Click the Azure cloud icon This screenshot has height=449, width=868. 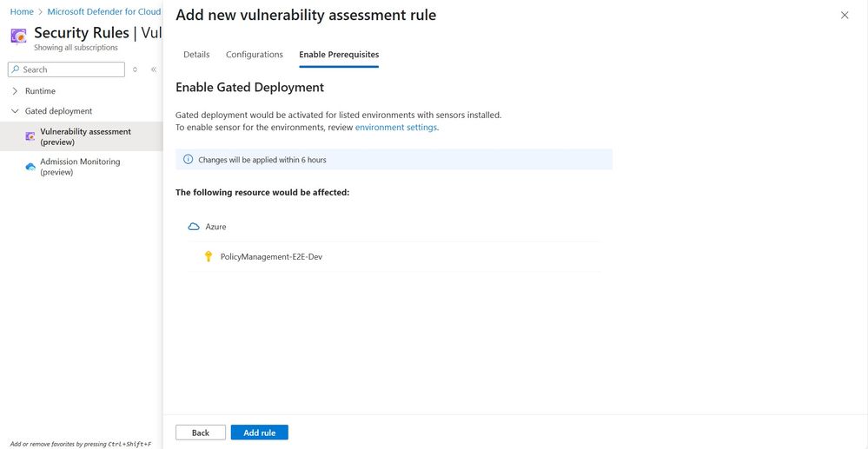(x=194, y=227)
